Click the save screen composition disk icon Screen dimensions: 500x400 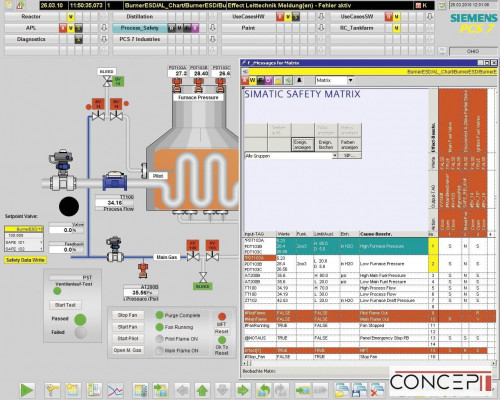click(359, 390)
